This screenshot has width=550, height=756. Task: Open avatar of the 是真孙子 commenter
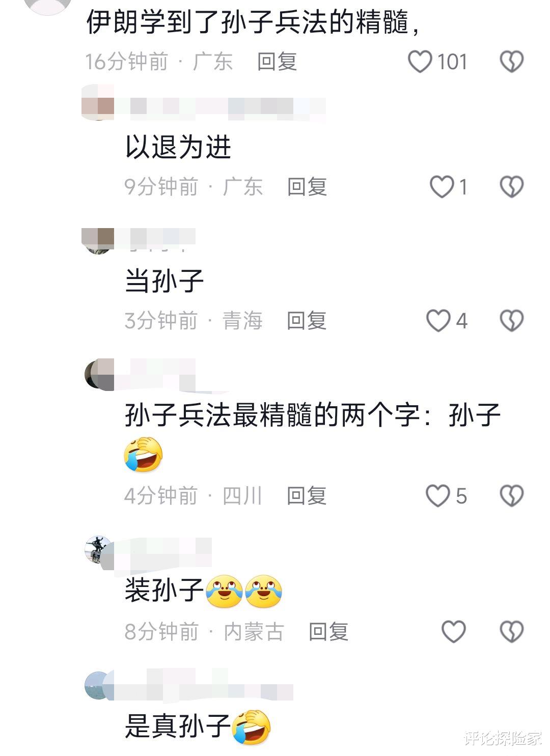click(x=99, y=685)
